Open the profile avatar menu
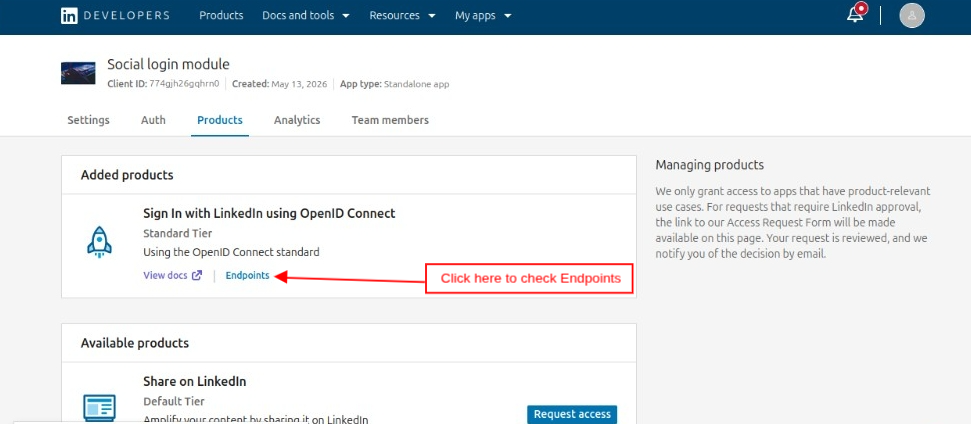The image size is (971, 424). coord(912,15)
